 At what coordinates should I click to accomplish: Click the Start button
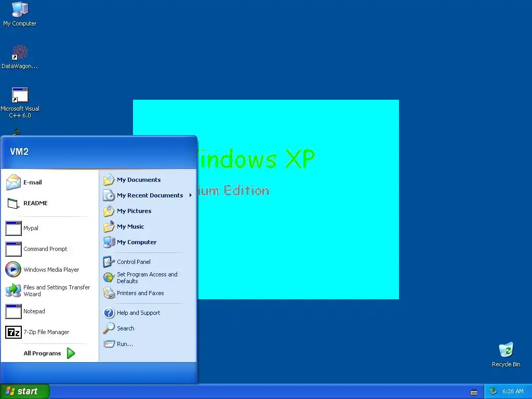25,391
